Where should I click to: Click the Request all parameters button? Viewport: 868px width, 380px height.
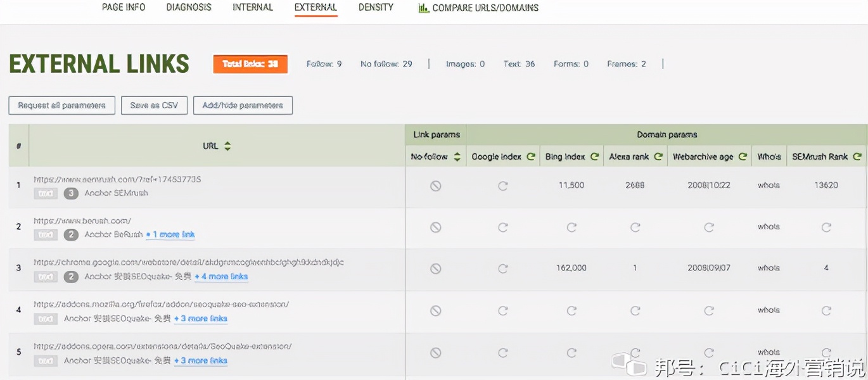61,105
